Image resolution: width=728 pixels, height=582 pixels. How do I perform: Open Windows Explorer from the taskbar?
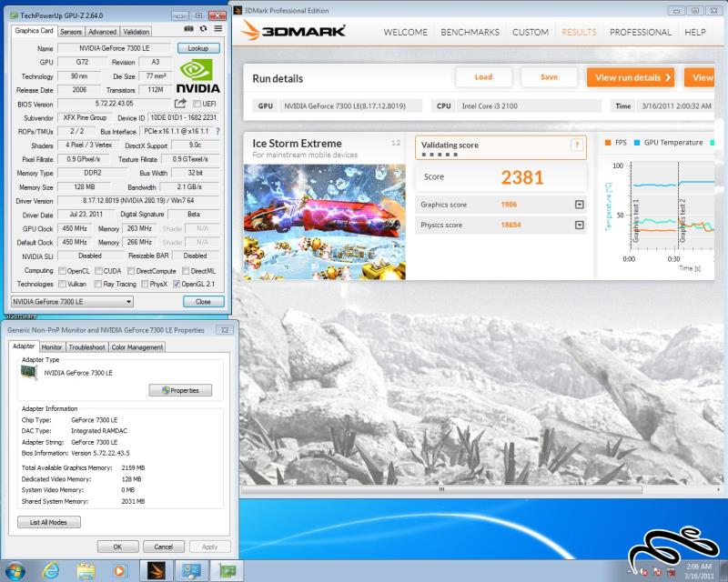[x=86, y=570]
